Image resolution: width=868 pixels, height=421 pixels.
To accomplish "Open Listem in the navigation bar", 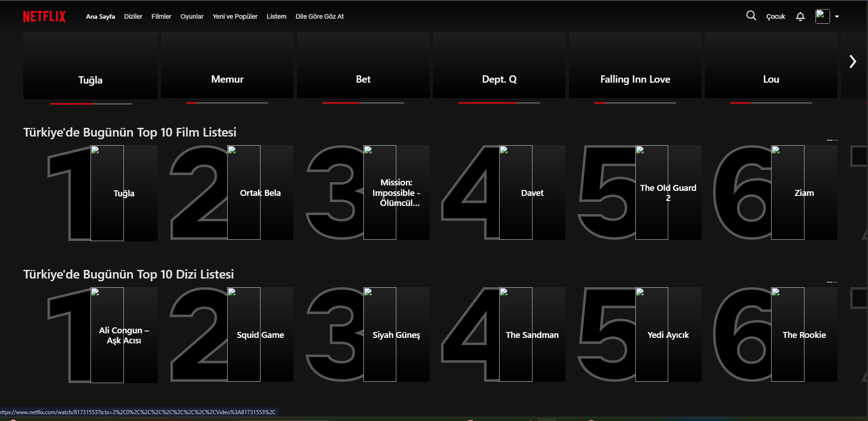I will point(277,16).
